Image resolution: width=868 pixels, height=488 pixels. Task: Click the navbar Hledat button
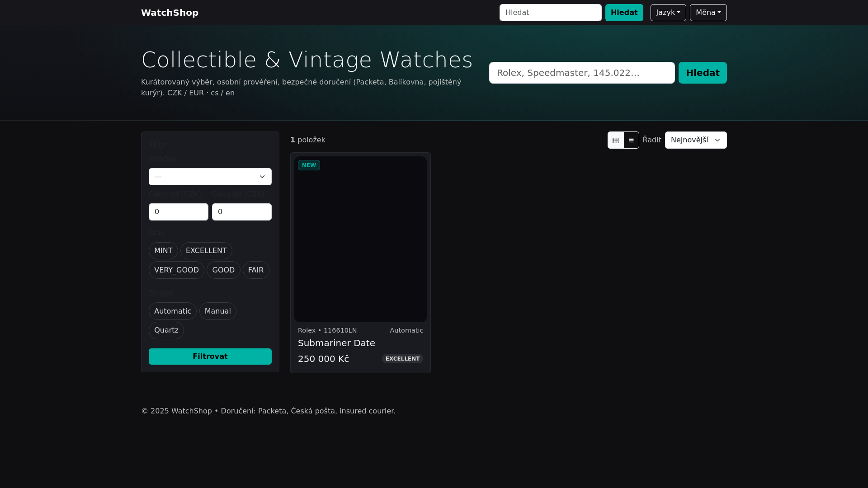click(624, 13)
